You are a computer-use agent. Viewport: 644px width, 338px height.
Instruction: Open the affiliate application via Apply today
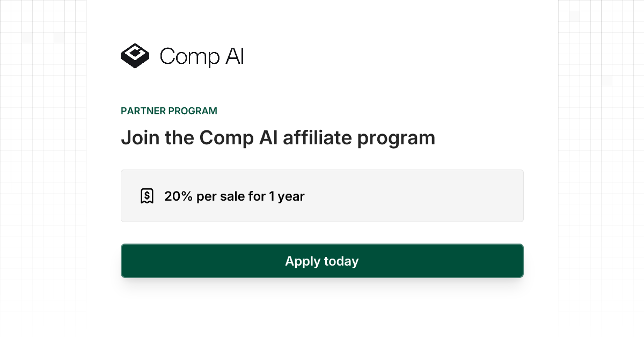pos(322,261)
